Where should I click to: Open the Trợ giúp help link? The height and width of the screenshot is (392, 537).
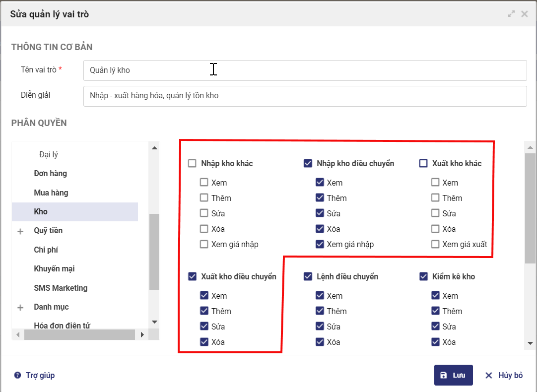pos(40,375)
